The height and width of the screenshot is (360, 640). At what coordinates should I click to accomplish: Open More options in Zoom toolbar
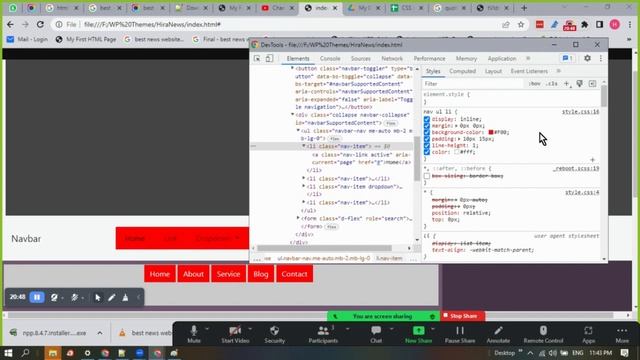pyautogui.click(x=622, y=334)
